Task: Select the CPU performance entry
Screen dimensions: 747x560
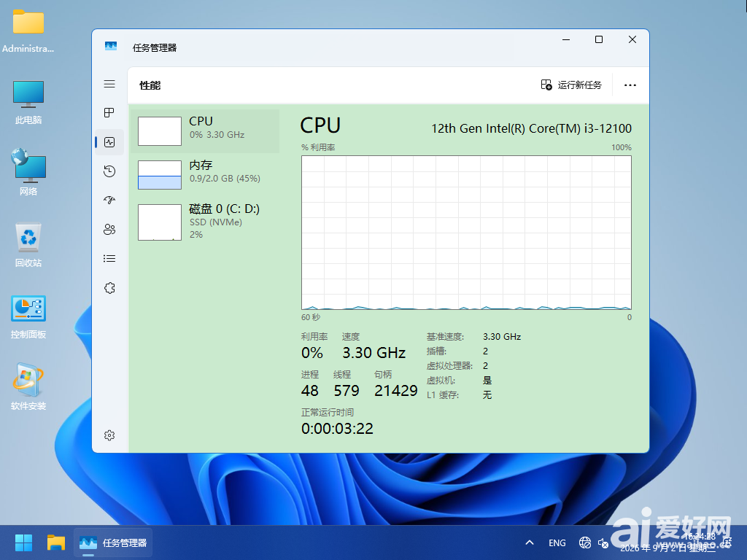Action: tap(205, 131)
